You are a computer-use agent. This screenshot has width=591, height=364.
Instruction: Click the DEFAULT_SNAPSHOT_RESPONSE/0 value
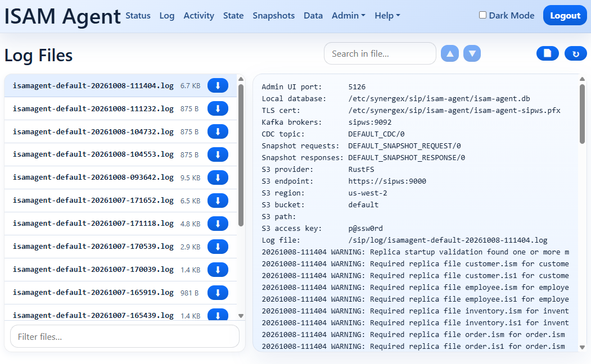[407, 157]
